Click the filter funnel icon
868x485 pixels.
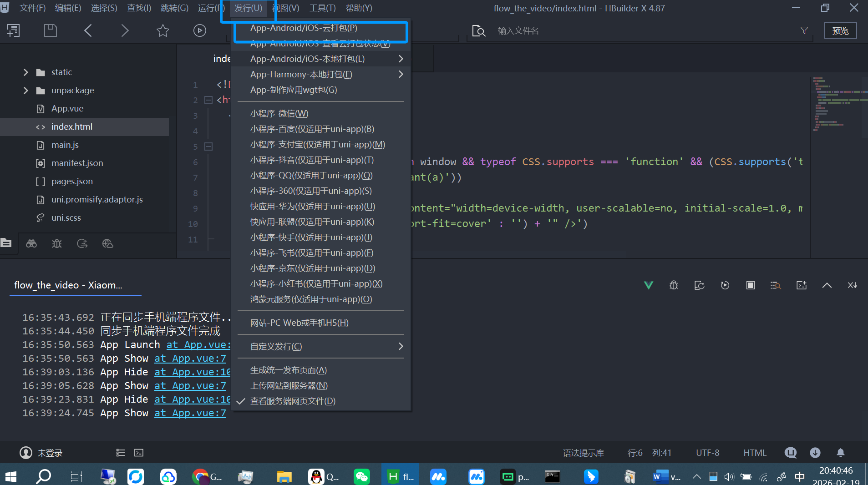[x=804, y=30]
